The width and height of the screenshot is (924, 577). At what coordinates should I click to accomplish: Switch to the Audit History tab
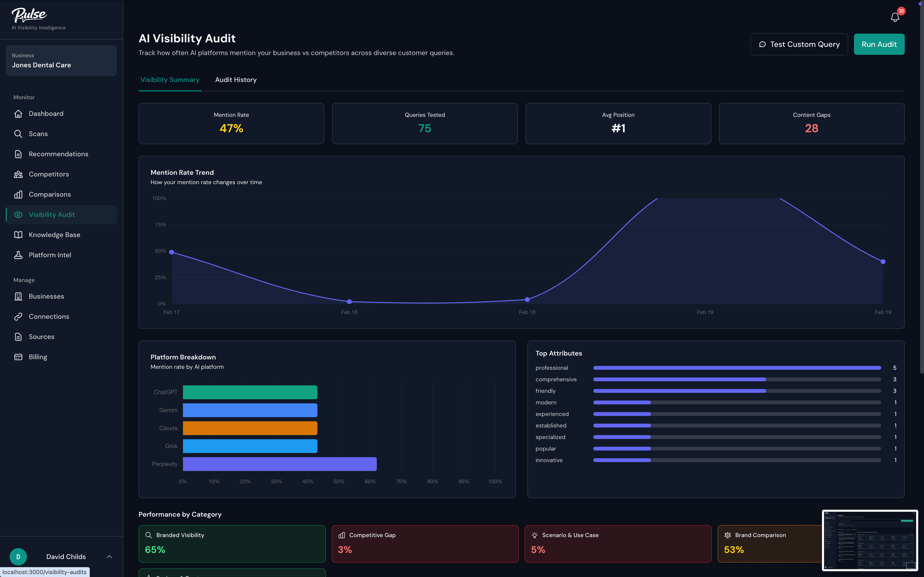[236, 80]
